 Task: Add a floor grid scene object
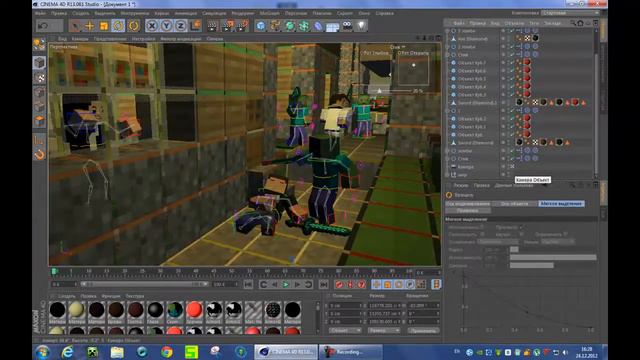[x=333, y=26]
